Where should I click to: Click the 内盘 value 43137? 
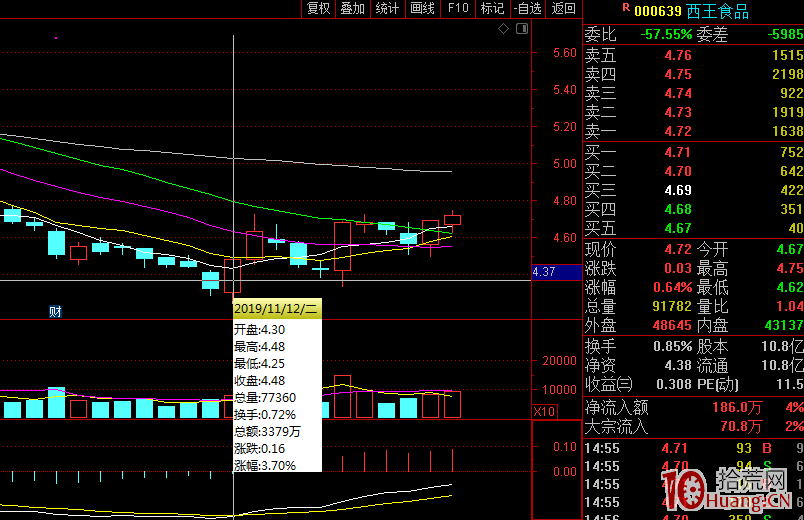783,325
